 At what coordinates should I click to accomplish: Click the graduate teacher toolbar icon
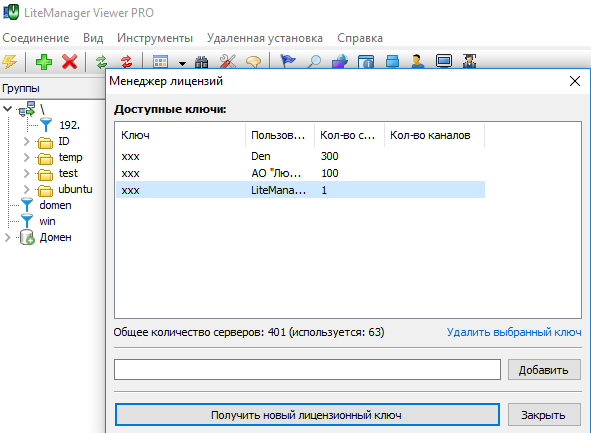point(469,61)
